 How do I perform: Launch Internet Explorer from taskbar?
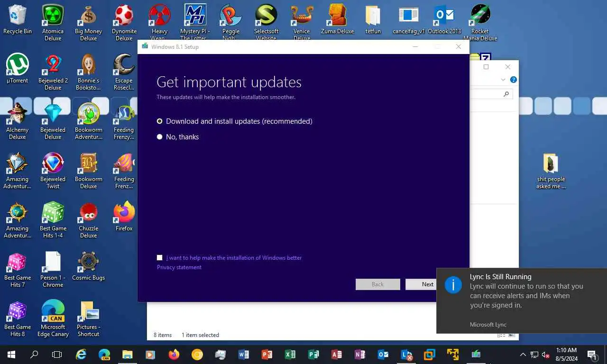[81, 355]
